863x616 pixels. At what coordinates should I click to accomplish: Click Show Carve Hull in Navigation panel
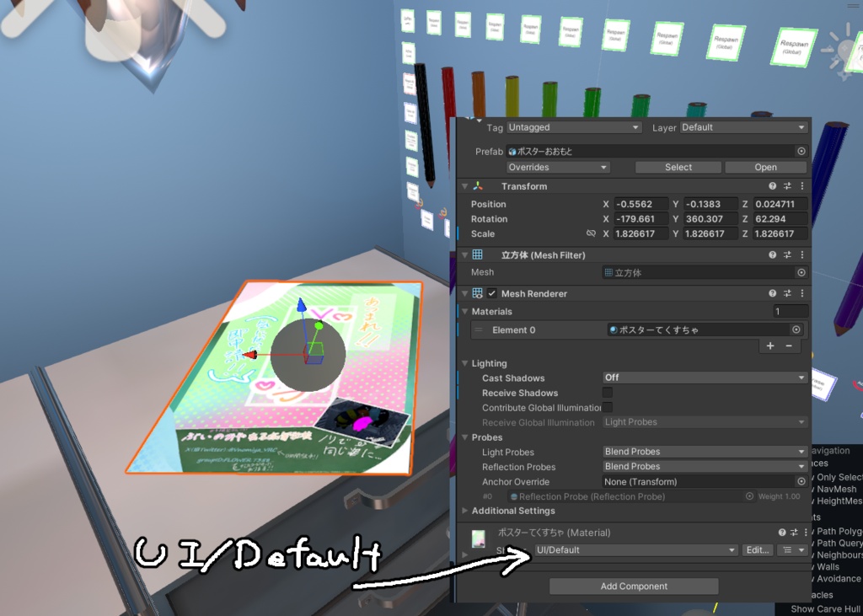826,609
